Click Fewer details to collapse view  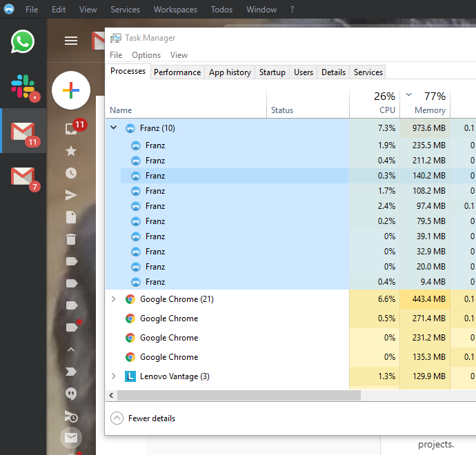(143, 418)
